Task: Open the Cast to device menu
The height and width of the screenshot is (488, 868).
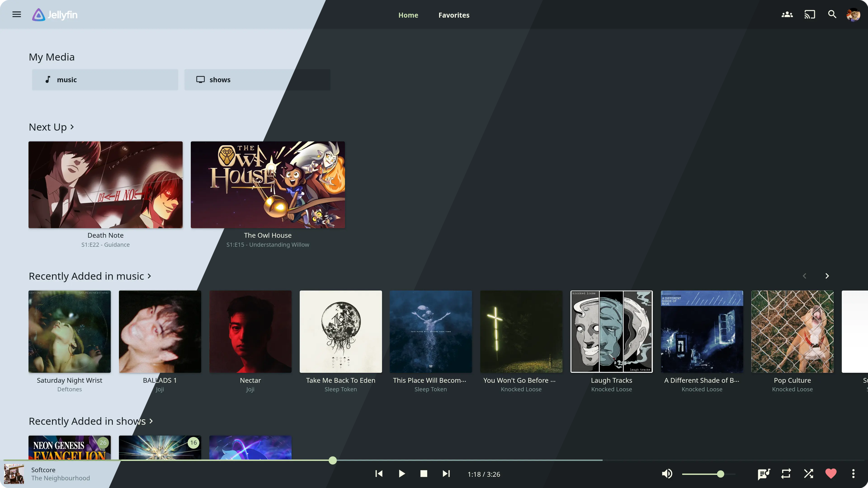Action: tap(810, 14)
